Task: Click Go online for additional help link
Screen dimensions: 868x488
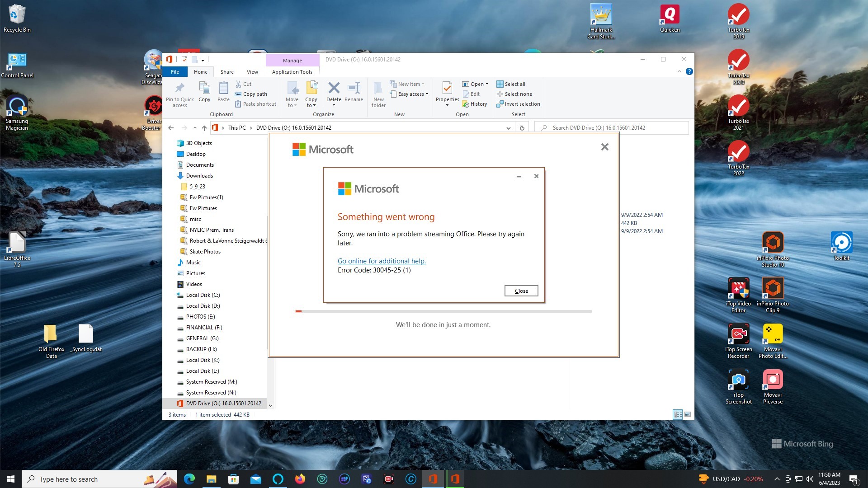Action: click(x=382, y=261)
